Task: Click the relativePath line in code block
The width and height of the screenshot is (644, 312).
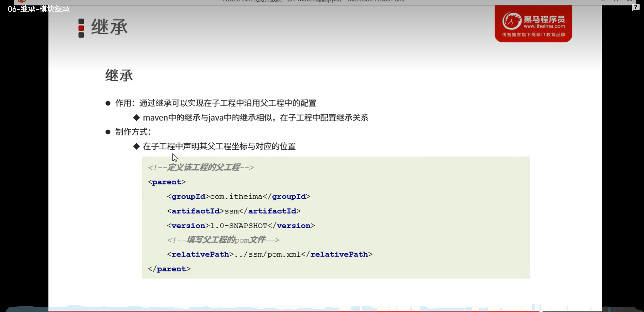Action: 269,254
